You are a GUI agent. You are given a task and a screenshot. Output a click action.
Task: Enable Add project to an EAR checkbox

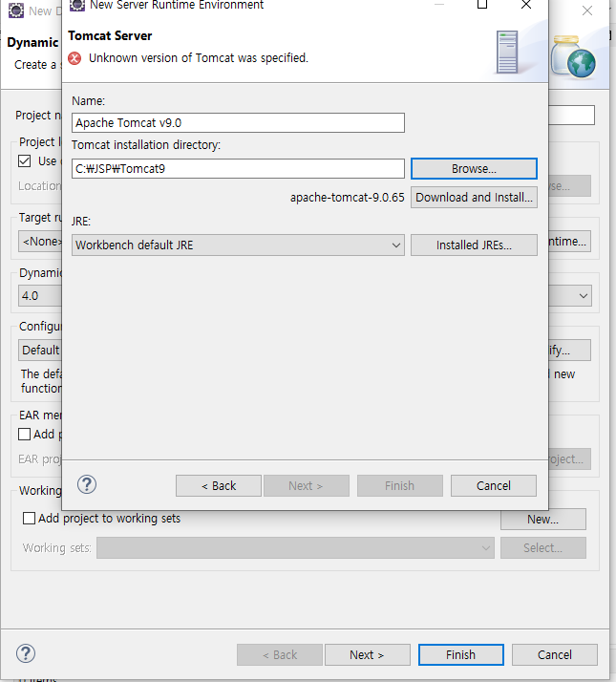[25, 434]
